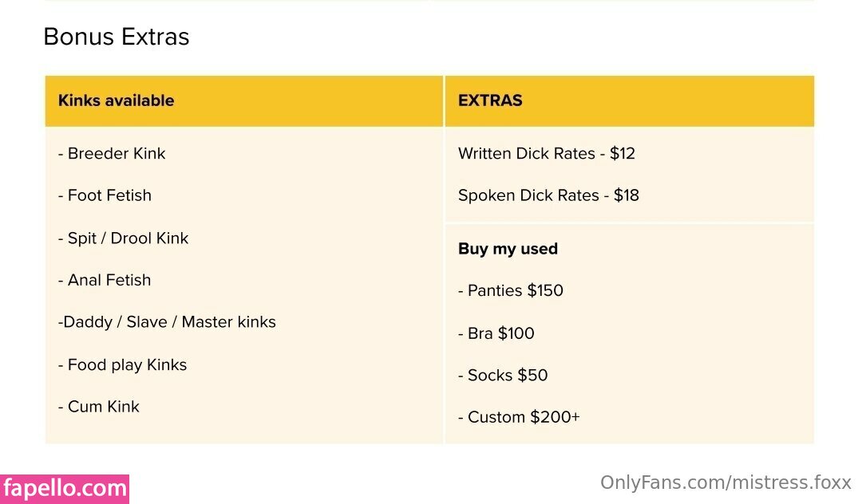Click the Bonus Extras heading
This screenshot has width=862, height=504.
click(117, 37)
